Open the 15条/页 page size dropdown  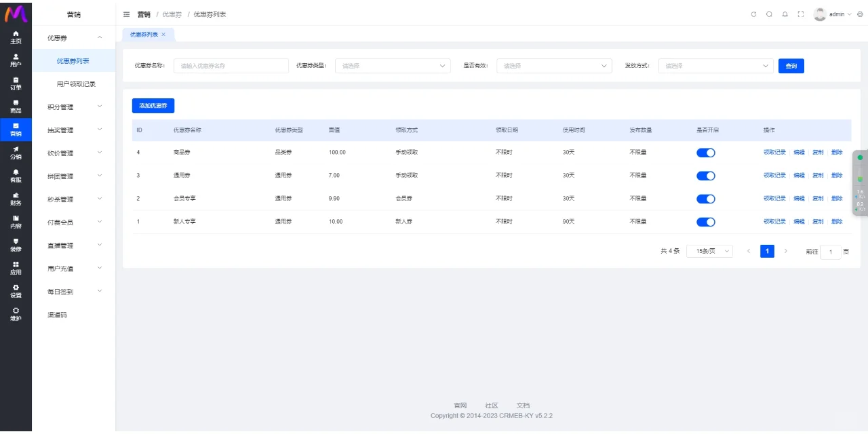(x=709, y=251)
